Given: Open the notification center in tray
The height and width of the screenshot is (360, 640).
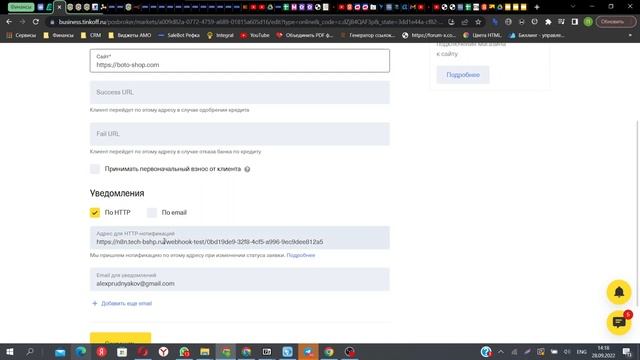Looking at the screenshot, I should pyautogui.click(x=627, y=352).
